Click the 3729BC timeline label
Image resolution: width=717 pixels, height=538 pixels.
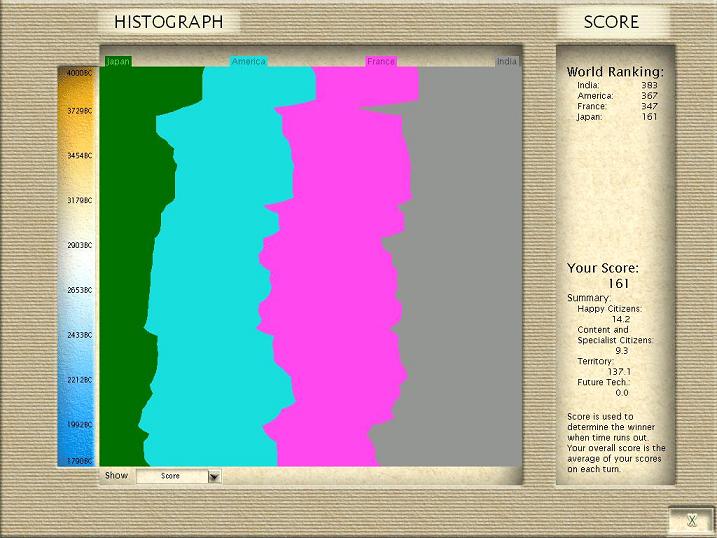[x=79, y=111]
